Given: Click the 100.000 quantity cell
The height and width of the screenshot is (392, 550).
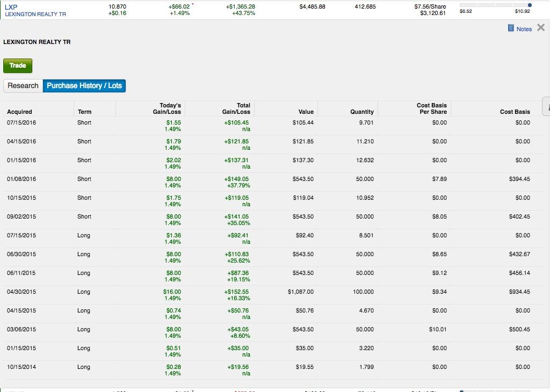Looking at the screenshot, I should coord(364,292).
